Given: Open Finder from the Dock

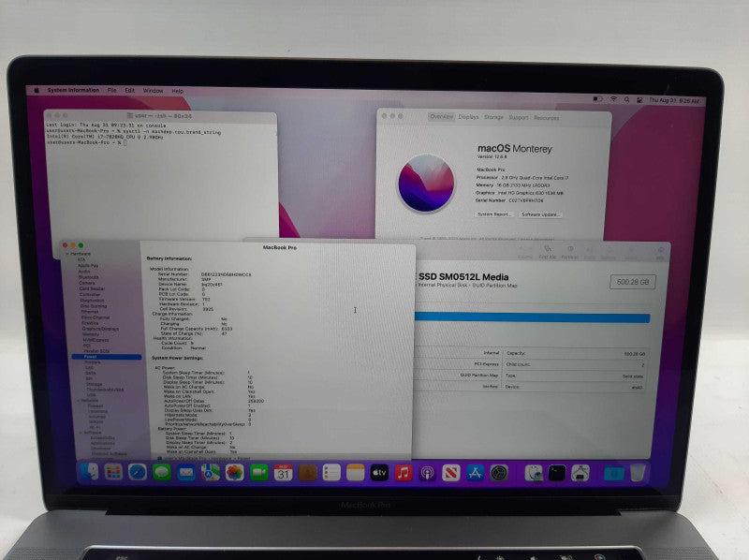Looking at the screenshot, I should point(90,473).
